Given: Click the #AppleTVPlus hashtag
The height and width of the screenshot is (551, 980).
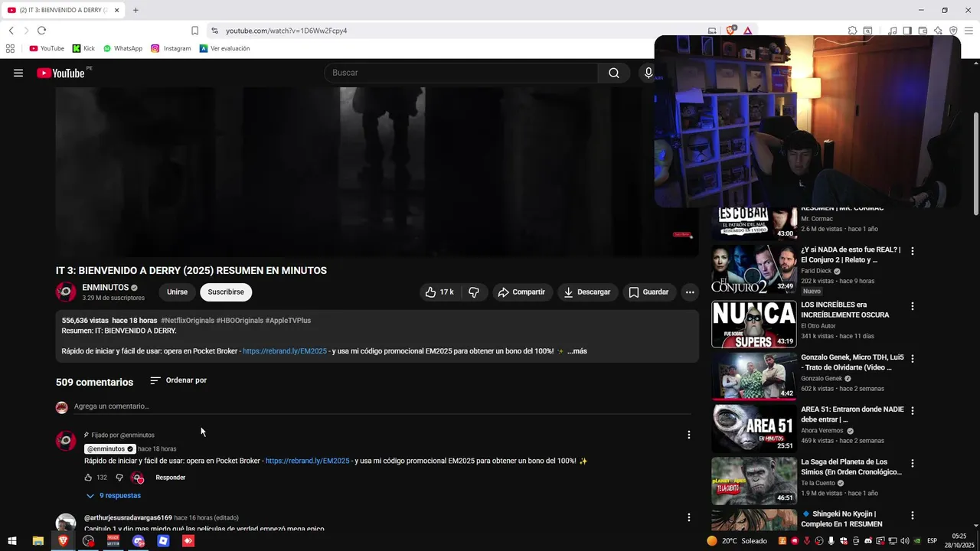Looking at the screenshot, I should click(288, 321).
